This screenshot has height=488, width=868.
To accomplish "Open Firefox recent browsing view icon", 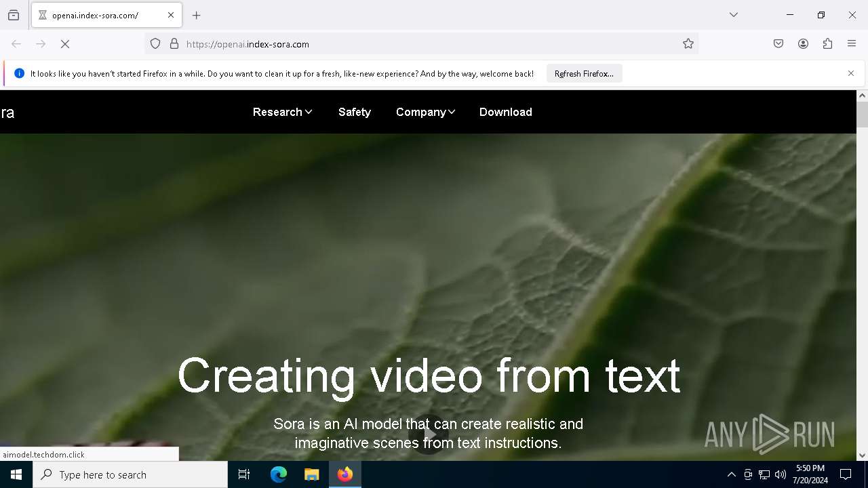I will click(x=14, y=15).
